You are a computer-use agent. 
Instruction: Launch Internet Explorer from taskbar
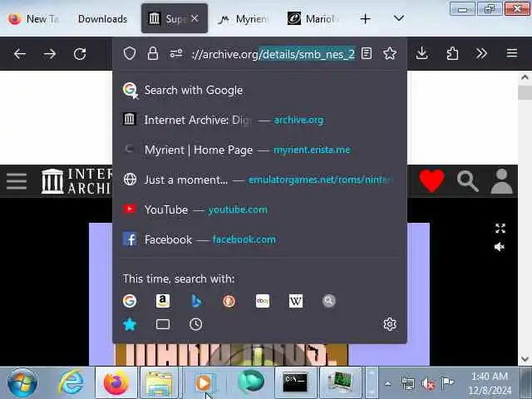(x=71, y=382)
